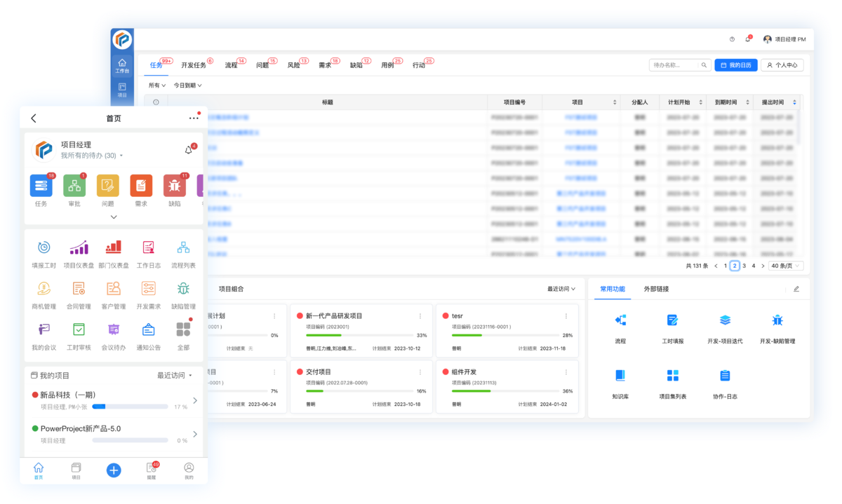
Task: Open 新品科技（一期） project chevron
Action: point(195,400)
